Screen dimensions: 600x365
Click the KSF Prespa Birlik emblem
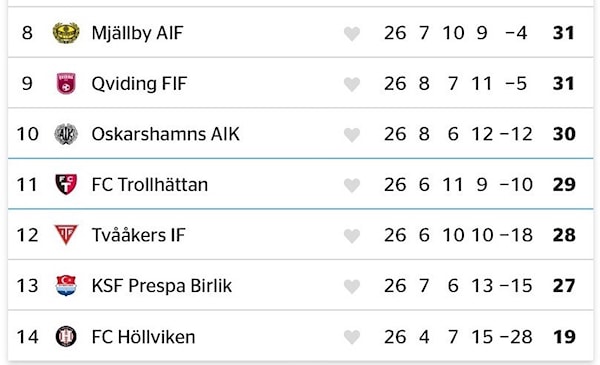[66, 285]
